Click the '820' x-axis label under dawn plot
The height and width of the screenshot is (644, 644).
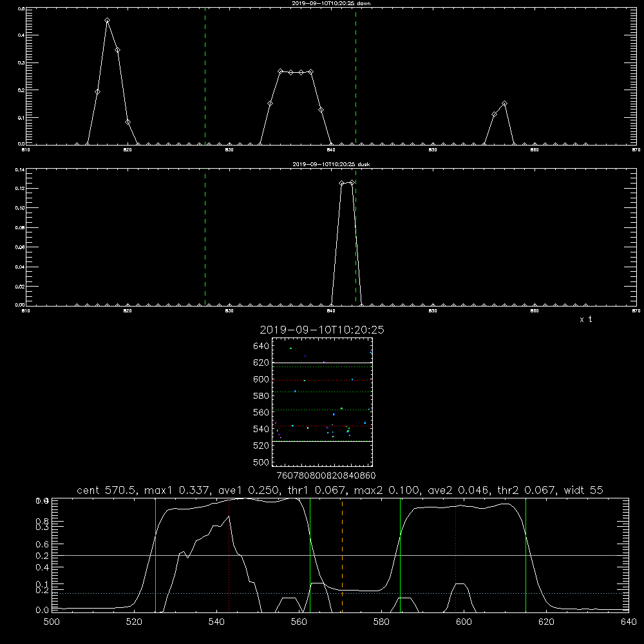128,150
